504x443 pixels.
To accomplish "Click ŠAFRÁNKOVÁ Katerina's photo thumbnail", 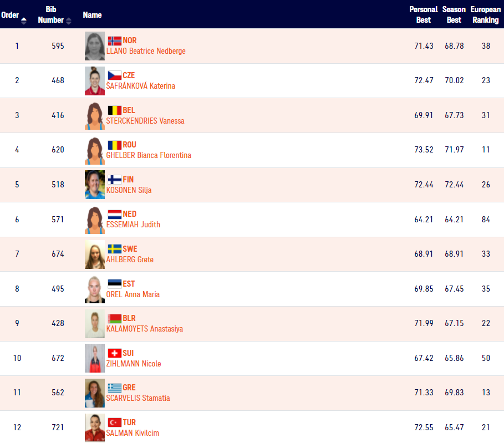I will [x=95, y=81].
